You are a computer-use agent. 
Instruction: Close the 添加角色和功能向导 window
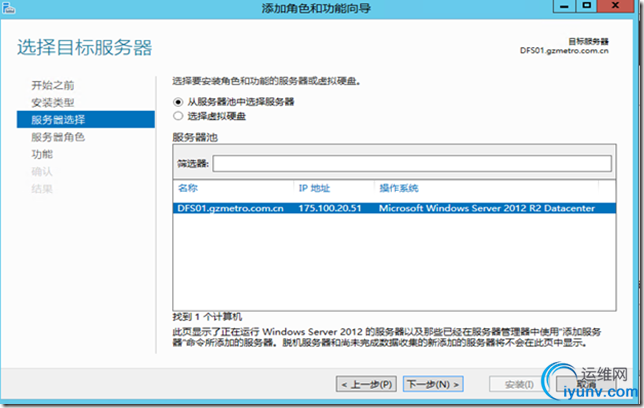pos(616,6)
